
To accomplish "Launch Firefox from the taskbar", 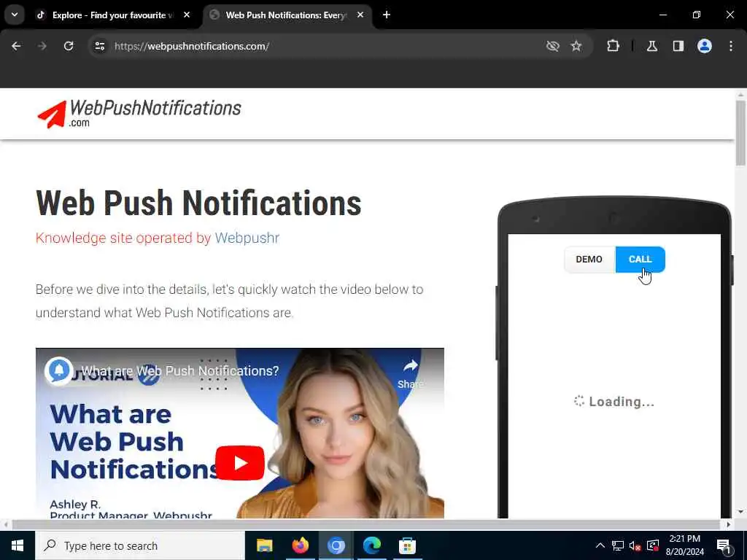I will tap(300, 545).
